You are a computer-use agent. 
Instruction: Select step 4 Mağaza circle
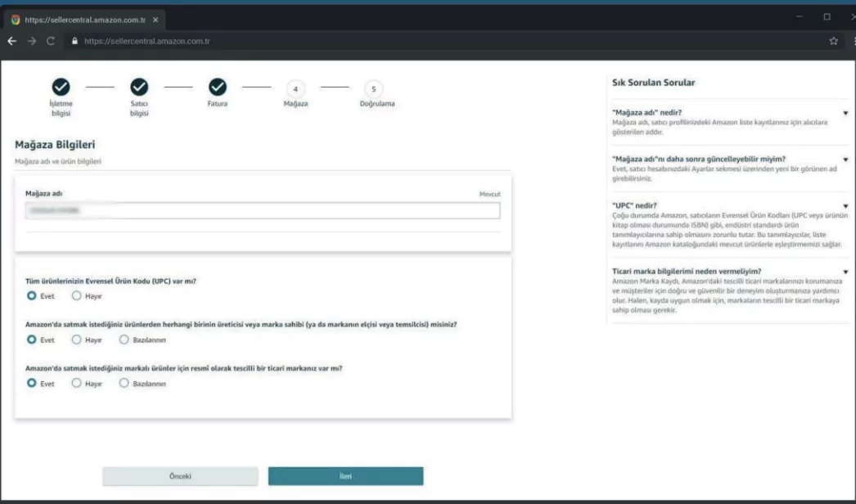[x=295, y=89]
